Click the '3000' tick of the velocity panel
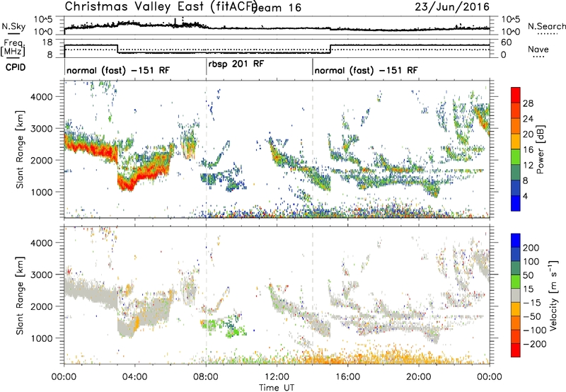This screenshot has width=566, height=392. pyautogui.click(x=41, y=275)
